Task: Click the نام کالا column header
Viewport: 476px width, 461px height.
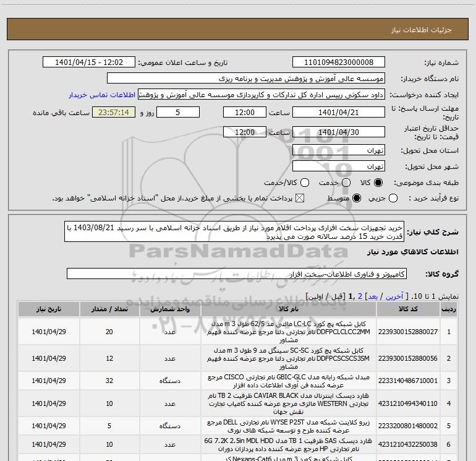Action: pos(289,309)
